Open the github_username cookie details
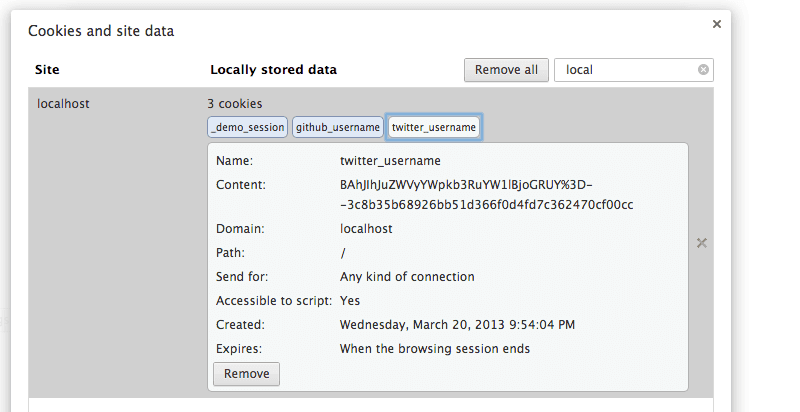800x412 pixels. click(337, 127)
